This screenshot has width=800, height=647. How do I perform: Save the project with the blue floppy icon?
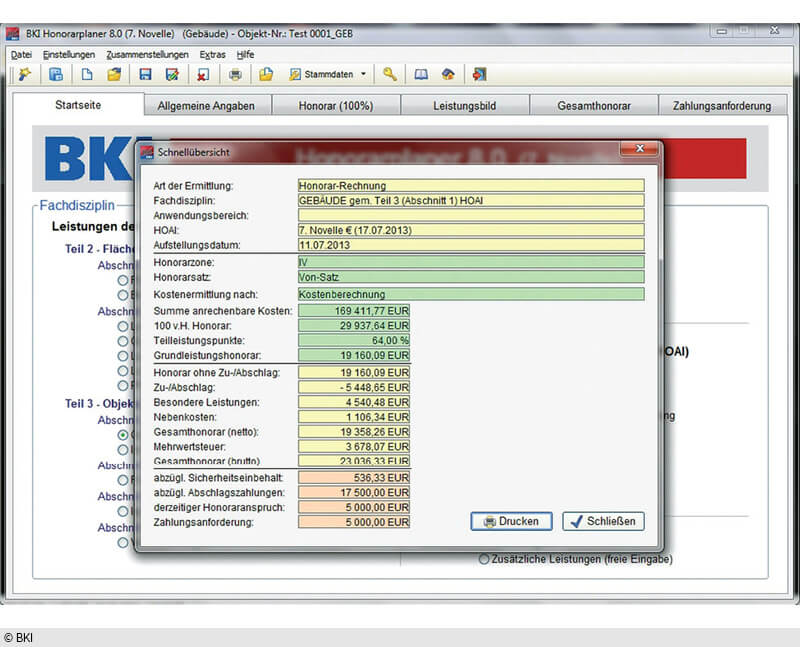point(145,74)
